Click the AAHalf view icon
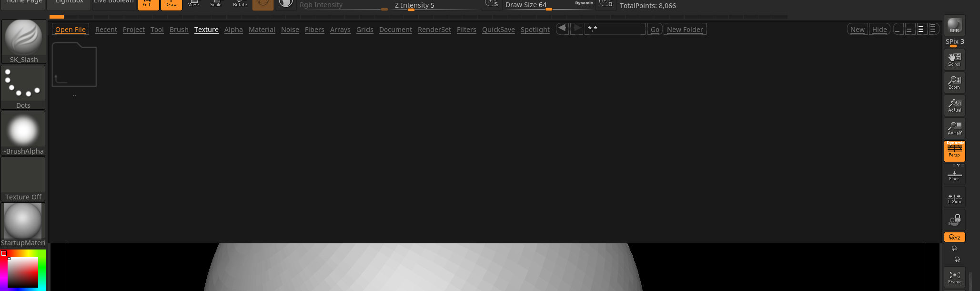This screenshot has height=291, width=980. [954, 128]
